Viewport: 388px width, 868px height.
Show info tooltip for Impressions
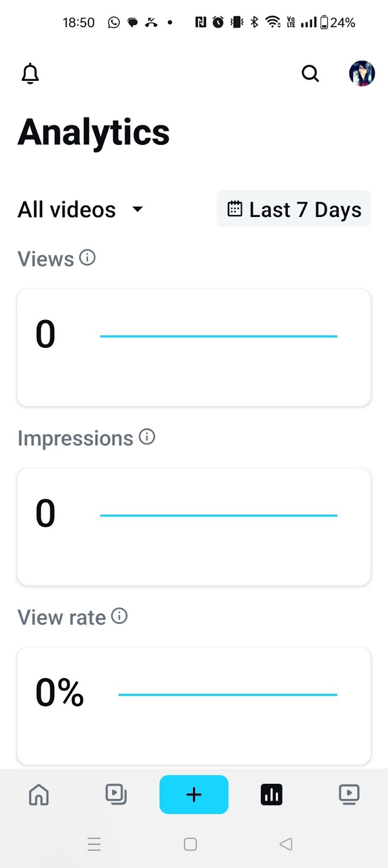(x=147, y=437)
